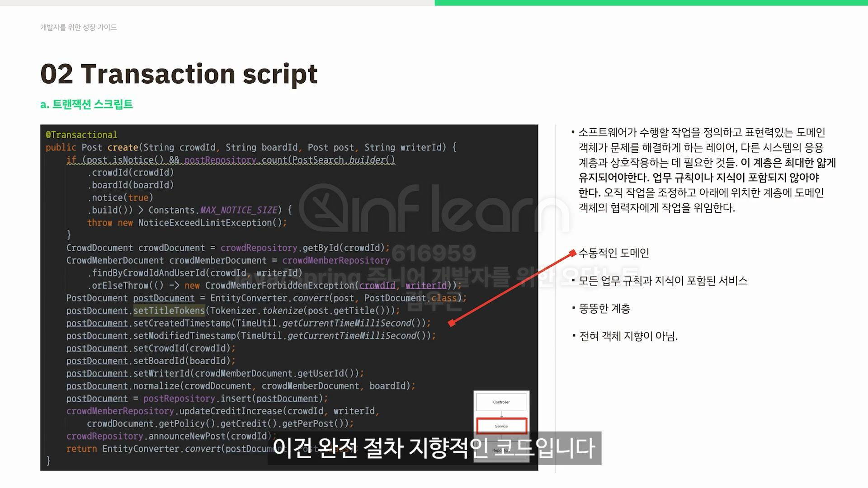Click the '모든 업무 규칙과 지식이 포함된 서비스' bullet

tap(663, 281)
